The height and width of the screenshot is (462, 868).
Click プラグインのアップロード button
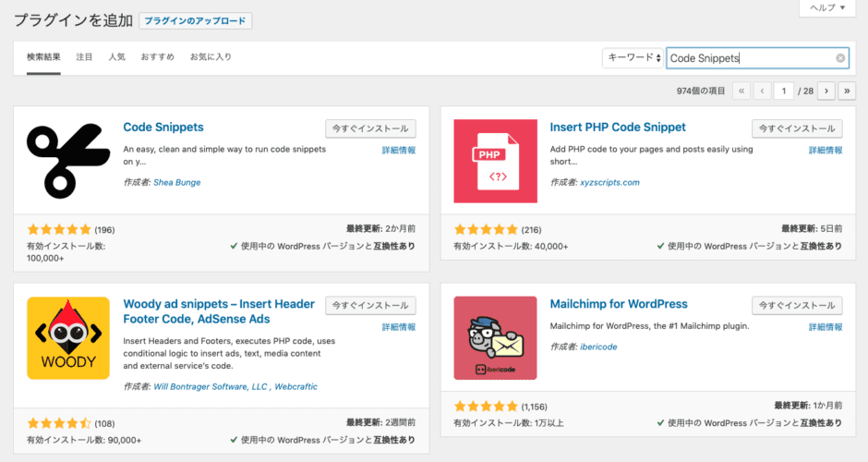point(196,21)
